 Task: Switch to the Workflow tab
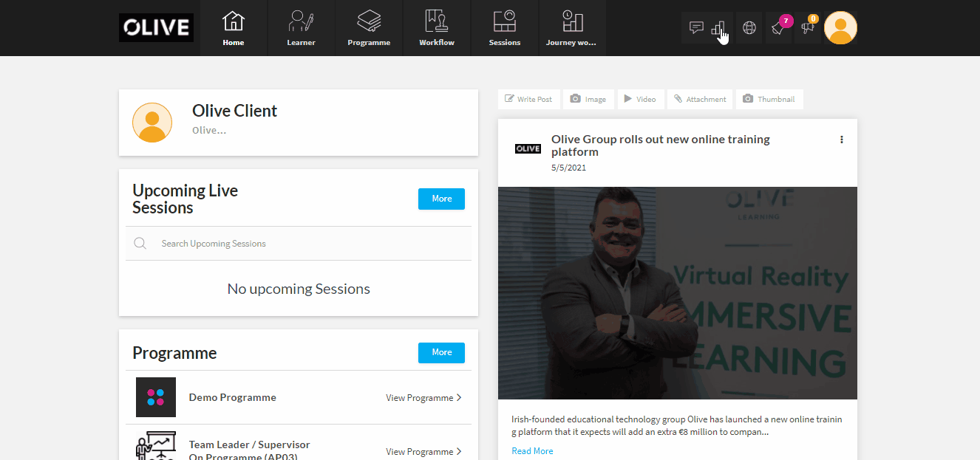(x=436, y=27)
